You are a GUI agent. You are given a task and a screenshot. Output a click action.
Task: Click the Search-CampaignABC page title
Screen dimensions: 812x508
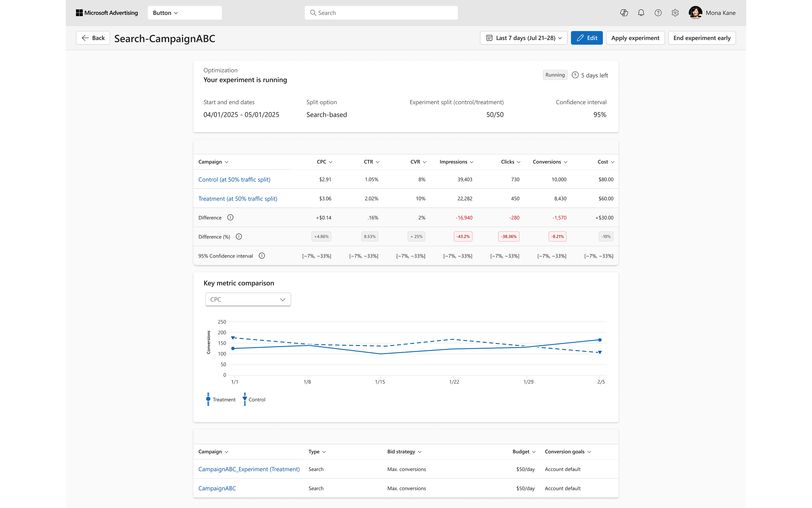click(x=165, y=38)
